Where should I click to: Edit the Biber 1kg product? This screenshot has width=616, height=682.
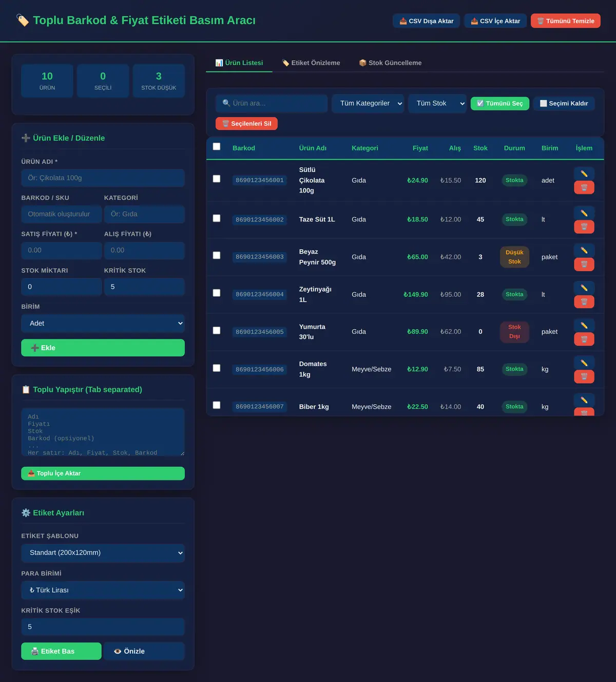point(584,400)
